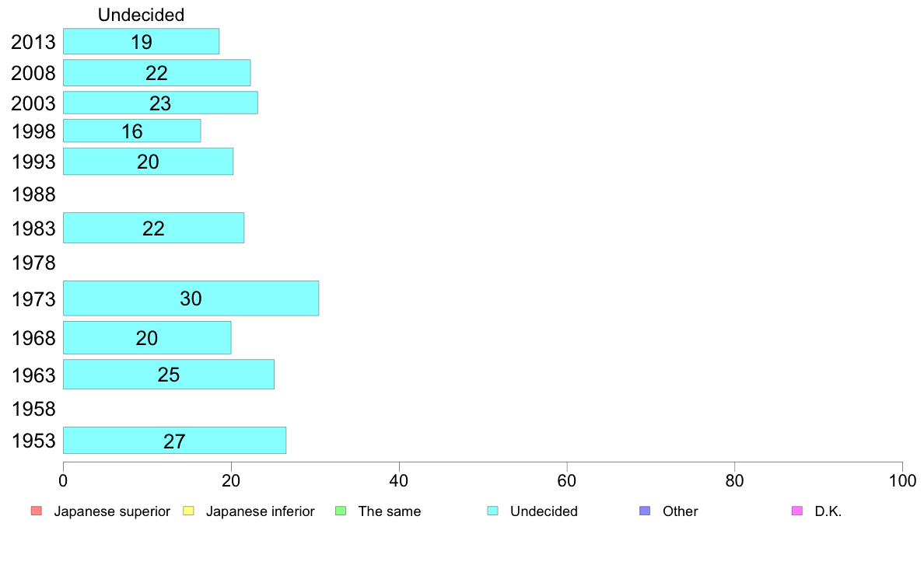Click the D.K. magenta legend swatch

(x=797, y=511)
